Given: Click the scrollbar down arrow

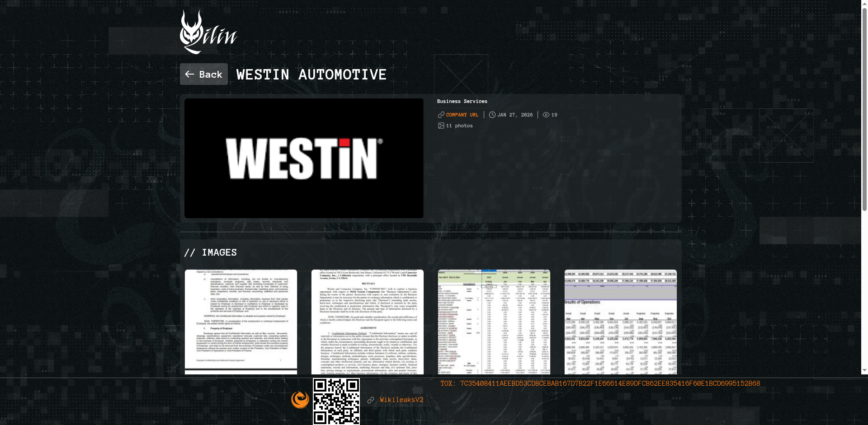Looking at the screenshot, I should point(864,370).
